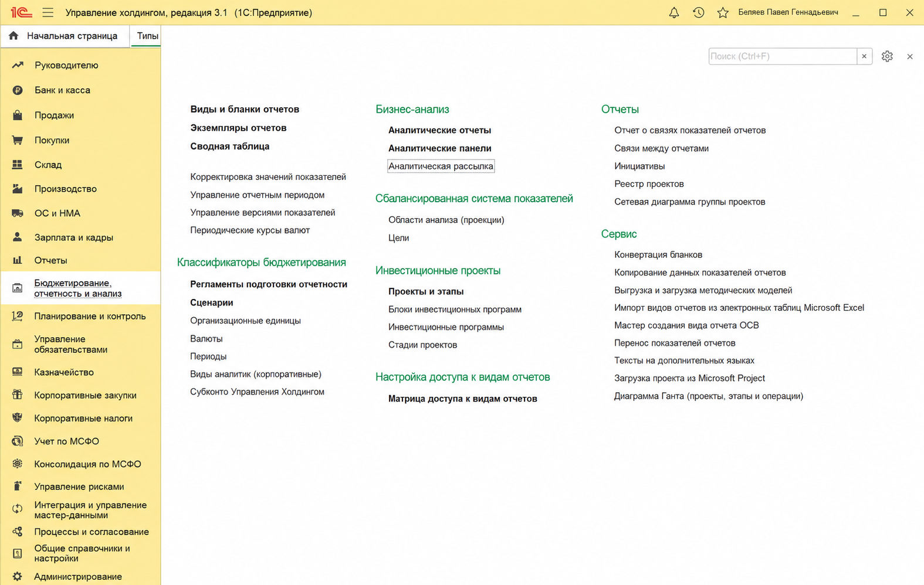Viewport: 924px width, 585px height.
Task: Open Загрузка проекта из Microsoft Project
Action: tap(689, 378)
